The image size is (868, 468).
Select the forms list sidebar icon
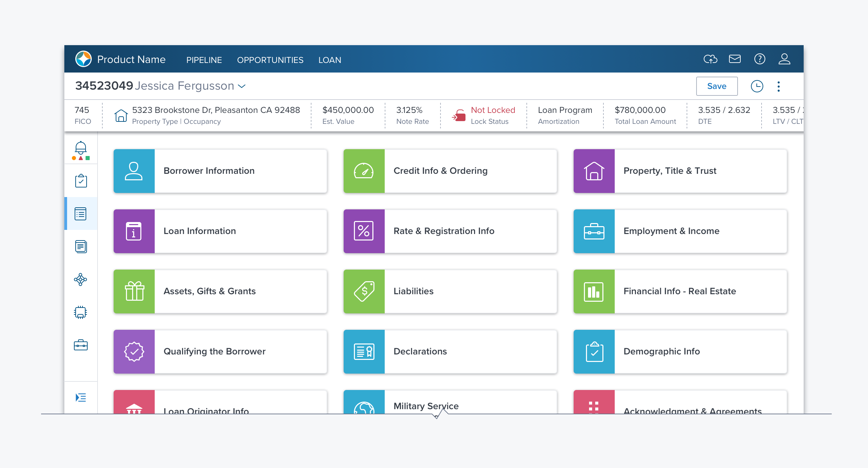pyautogui.click(x=81, y=214)
